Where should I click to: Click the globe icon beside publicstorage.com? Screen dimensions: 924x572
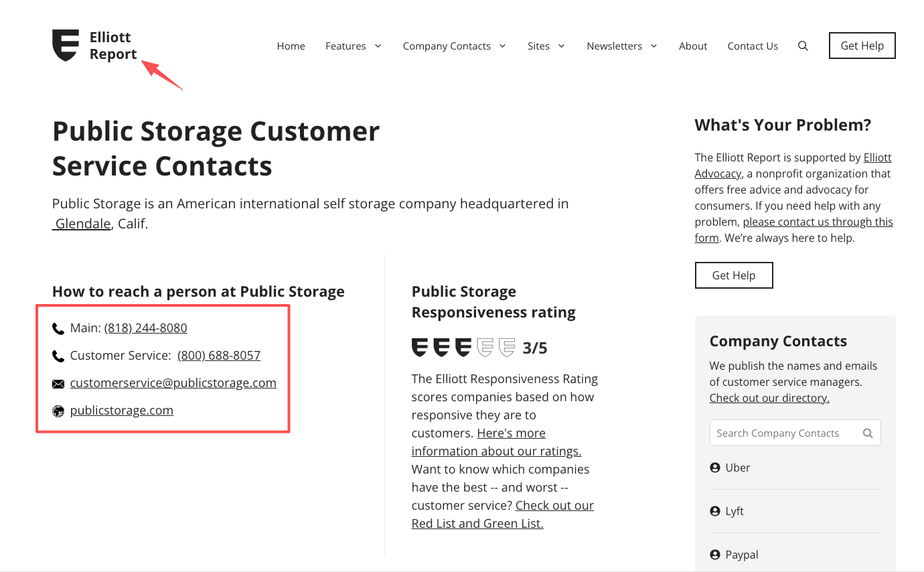tap(58, 411)
